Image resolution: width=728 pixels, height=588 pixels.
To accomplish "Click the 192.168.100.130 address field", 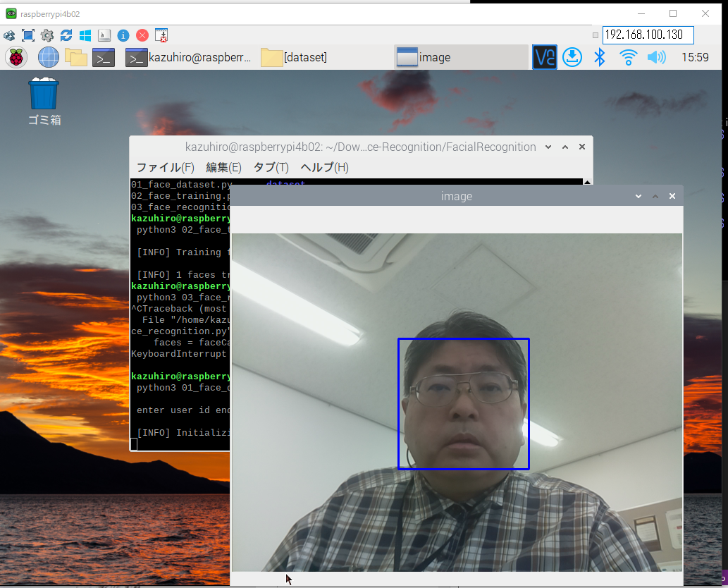I will click(x=648, y=35).
